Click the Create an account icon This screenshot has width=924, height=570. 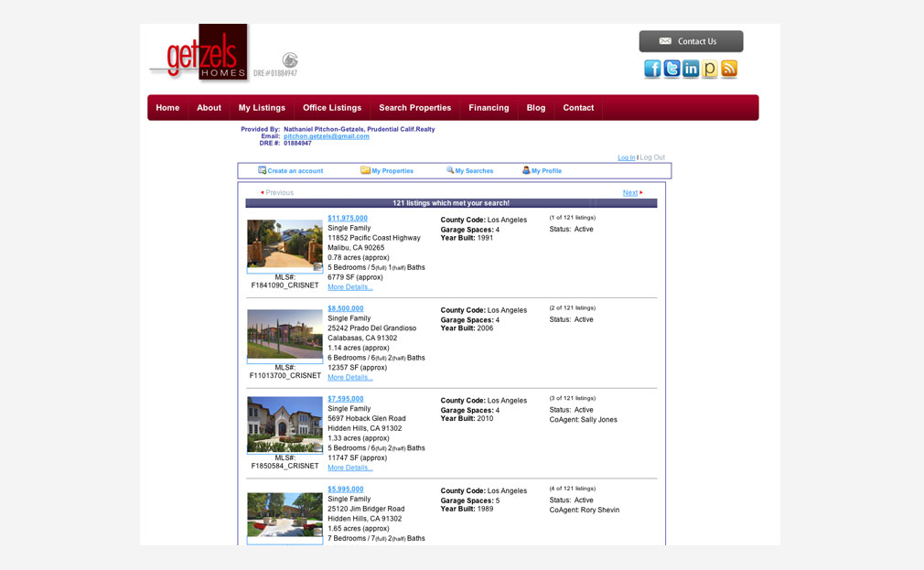pos(262,170)
